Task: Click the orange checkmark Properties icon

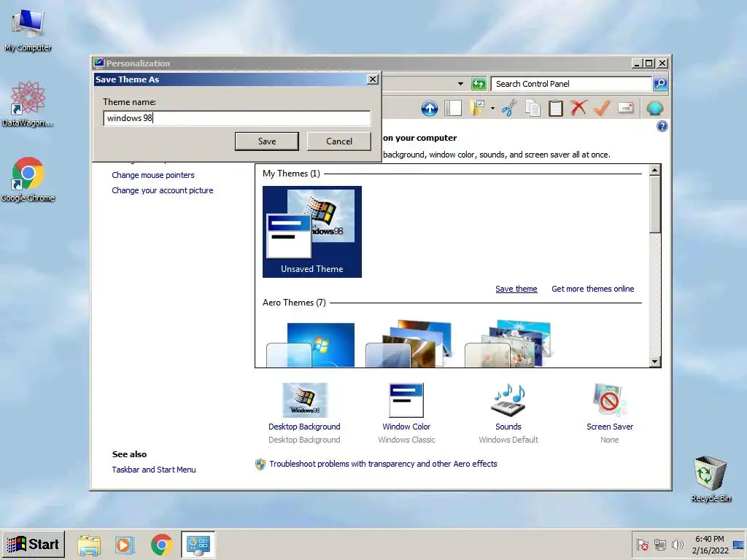Action: pos(602,108)
